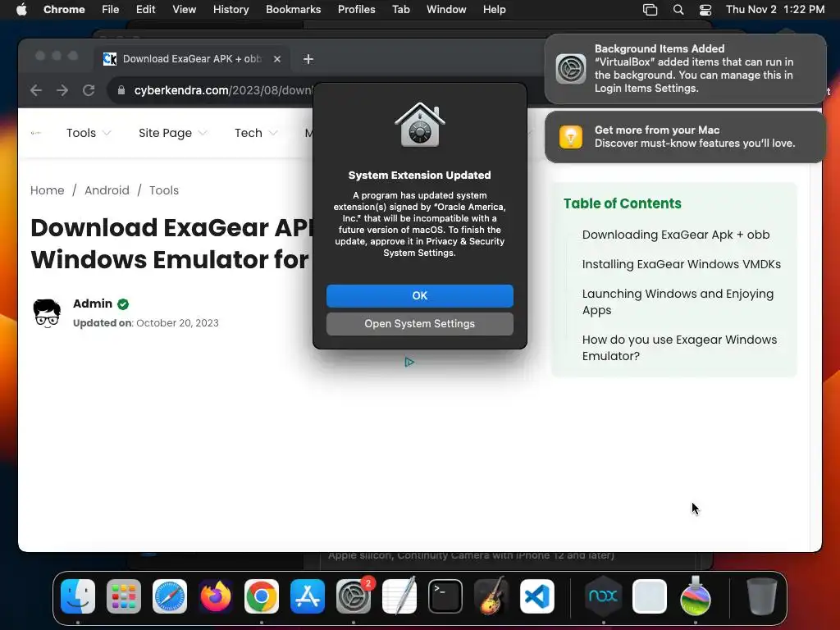This screenshot has height=630, width=840.
Task: Launch GarageBand from the Dock
Action: (x=491, y=596)
